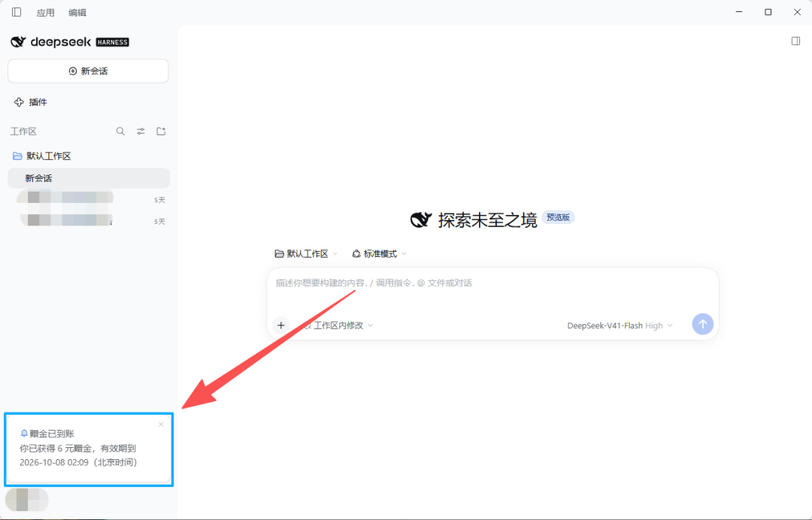Select the 新会话 item in sidebar list
Screen dimensions: 812x520
coord(89,178)
